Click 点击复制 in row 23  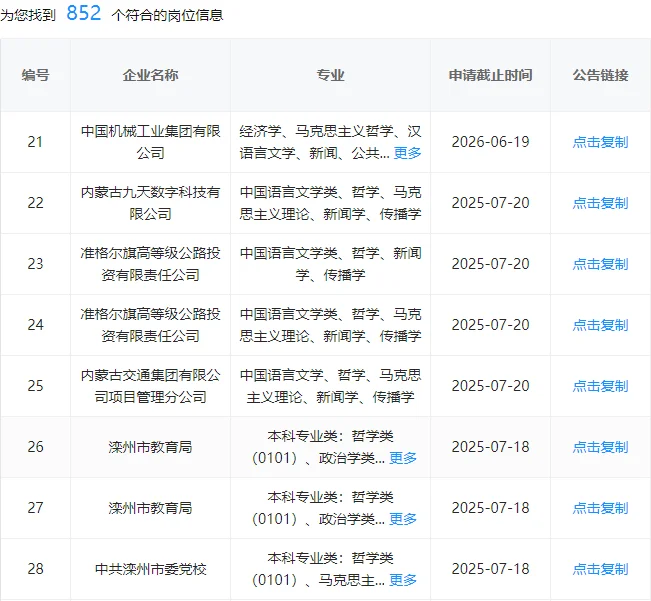click(x=600, y=264)
